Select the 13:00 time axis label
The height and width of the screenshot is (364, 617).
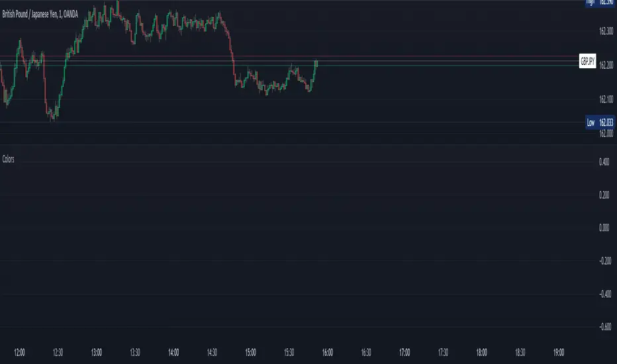tap(97, 352)
